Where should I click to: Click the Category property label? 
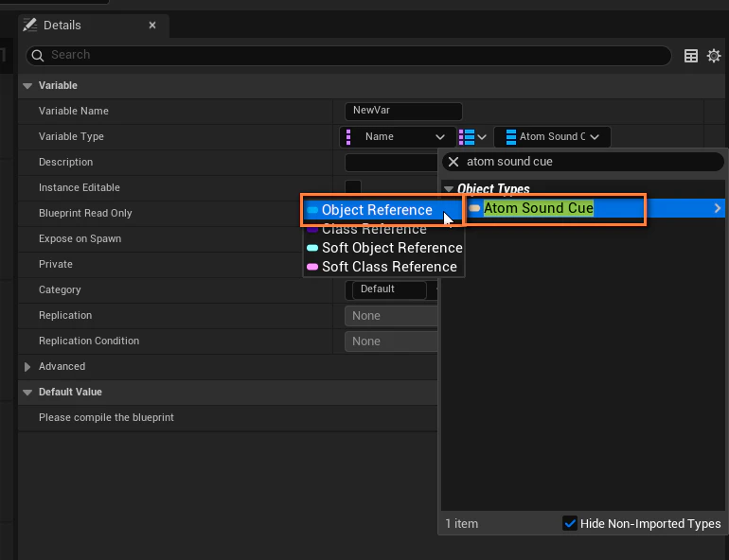tap(60, 289)
